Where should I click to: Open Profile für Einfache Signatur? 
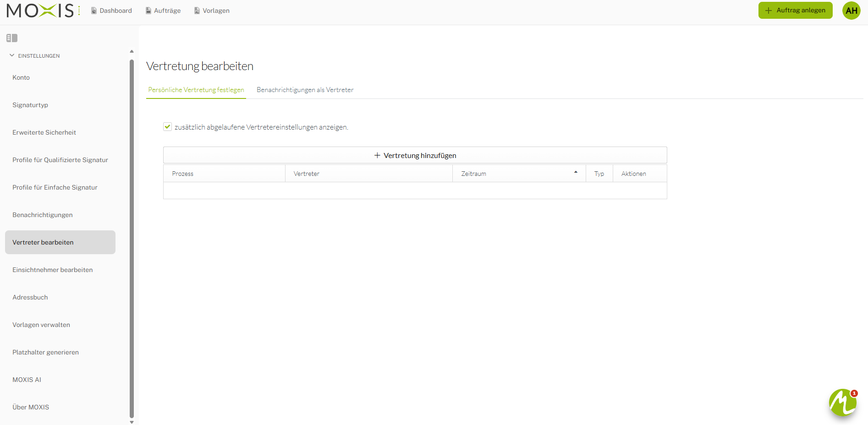(x=60, y=187)
